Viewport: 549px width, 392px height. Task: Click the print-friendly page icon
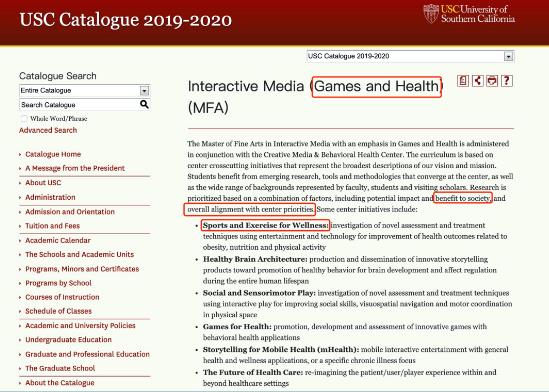click(492, 81)
